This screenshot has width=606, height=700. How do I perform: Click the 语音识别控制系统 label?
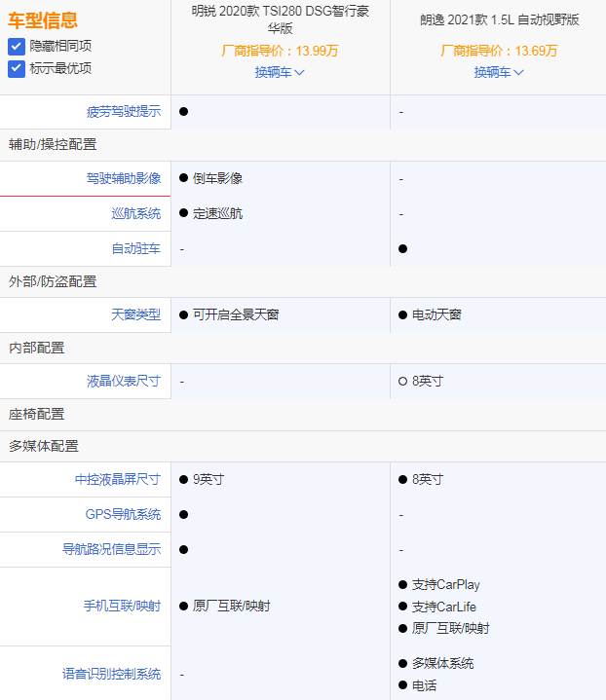point(111,674)
